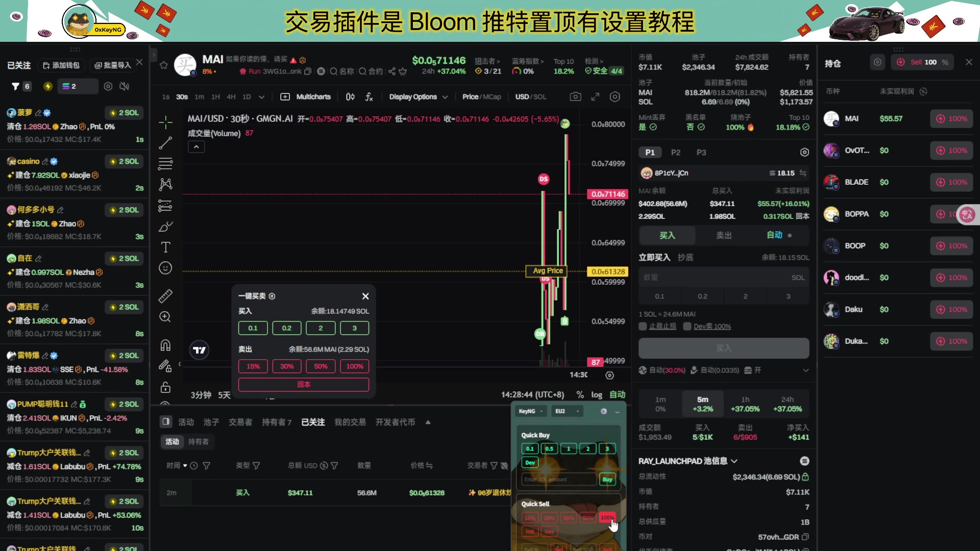This screenshot has height=551, width=980.
Task: Toggle trader filter hide icon
Action: tap(504, 466)
